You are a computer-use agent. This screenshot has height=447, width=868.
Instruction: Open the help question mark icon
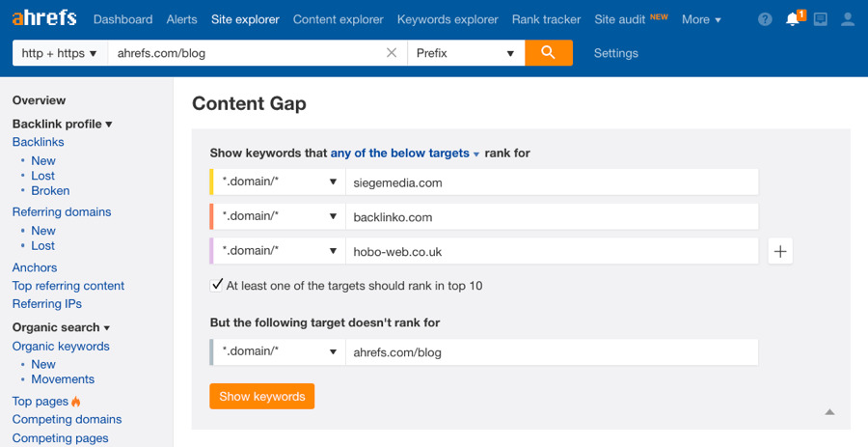tap(765, 19)
